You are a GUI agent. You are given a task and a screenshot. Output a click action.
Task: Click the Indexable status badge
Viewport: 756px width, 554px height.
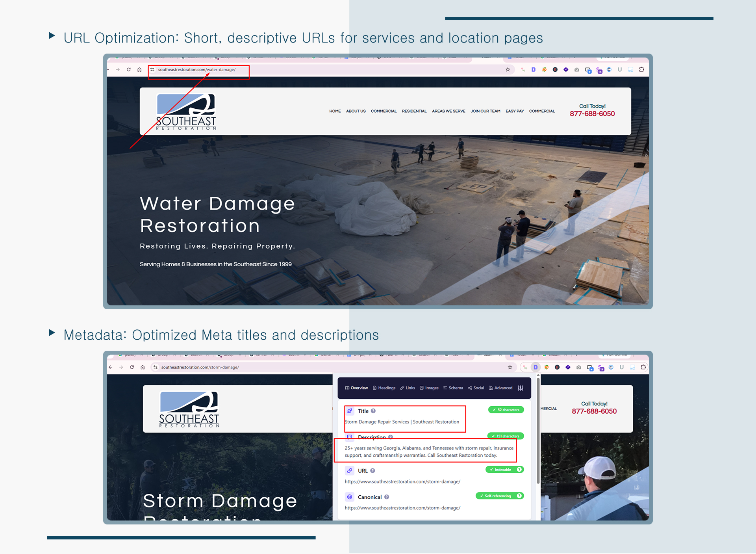click(x=505, y=470)
